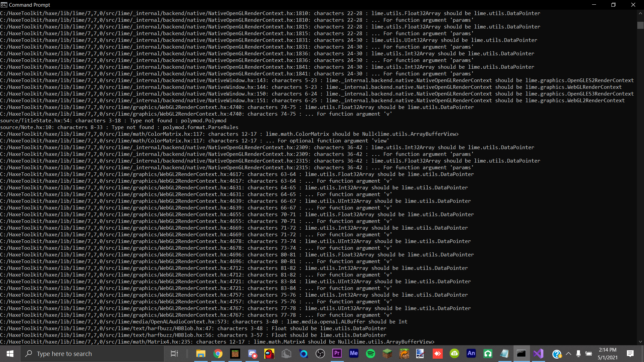Open File Explorer from the taskbar

[201, 354]
